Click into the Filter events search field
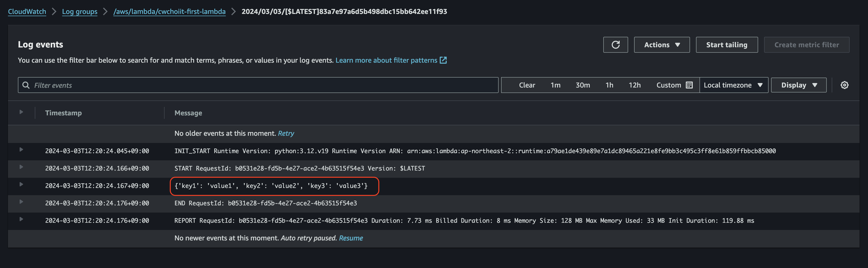 (x=263, y=85)
